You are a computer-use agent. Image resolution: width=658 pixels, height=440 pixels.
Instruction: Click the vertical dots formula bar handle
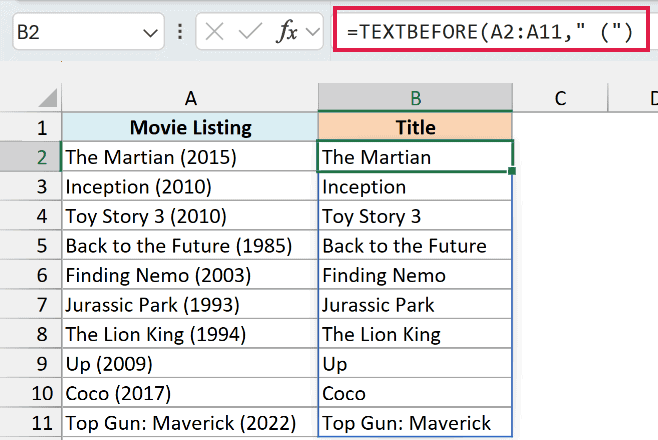pyautogui.click(x=180, y=32)
